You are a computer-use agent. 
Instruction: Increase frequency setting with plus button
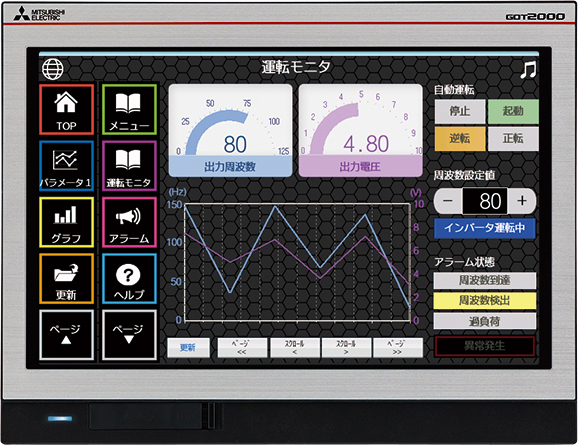click(x=522, y=201)
